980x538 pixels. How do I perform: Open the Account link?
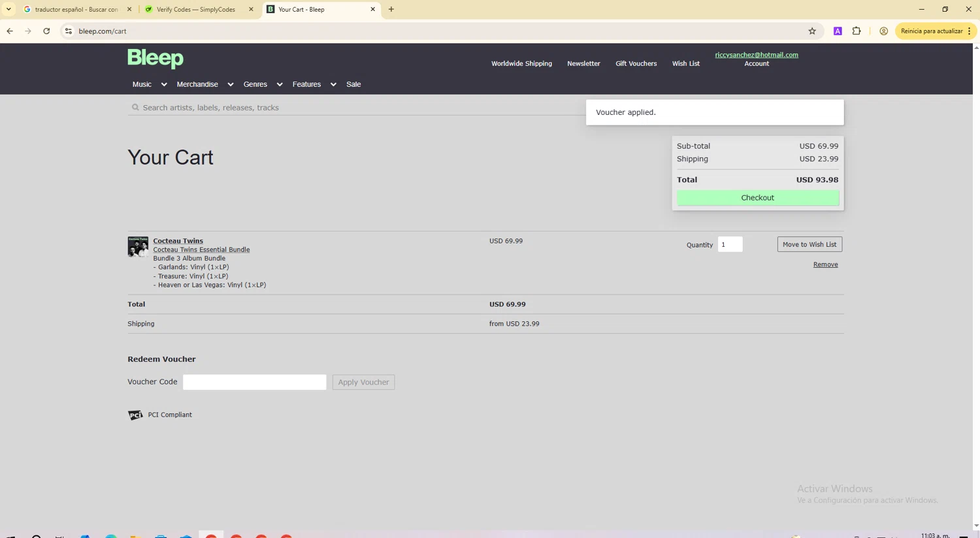coord(757,63)
